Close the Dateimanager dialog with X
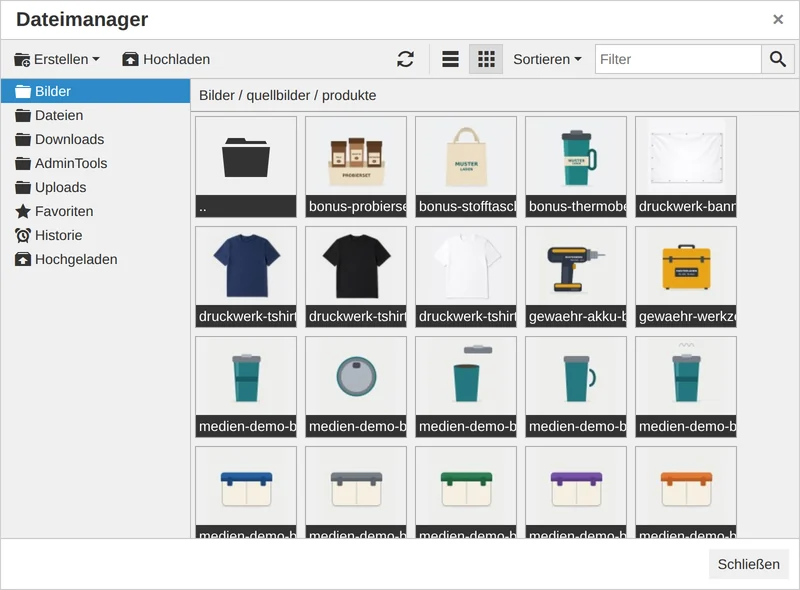The height and width of the screenshot is (590, 800). [778, 19]
